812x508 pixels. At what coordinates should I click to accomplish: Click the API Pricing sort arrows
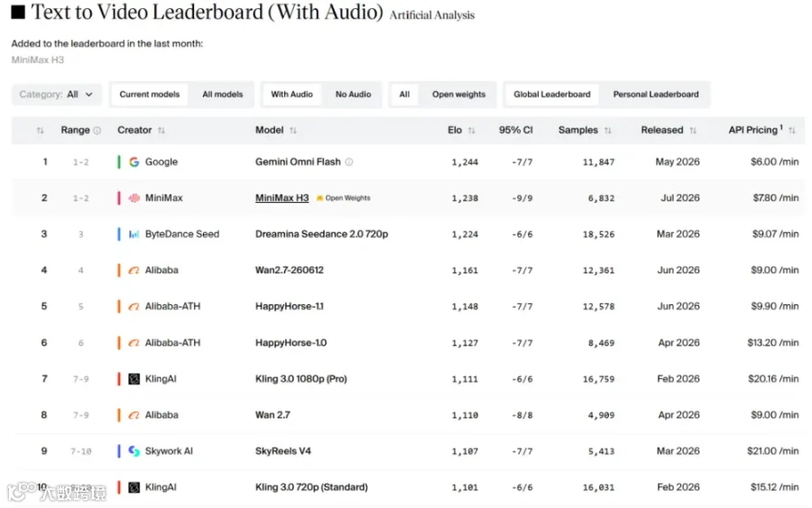tap(792, 131)
